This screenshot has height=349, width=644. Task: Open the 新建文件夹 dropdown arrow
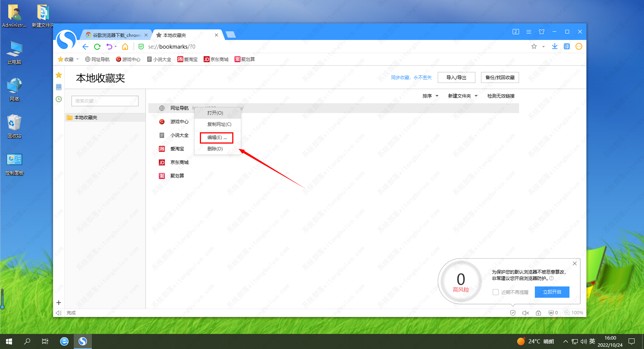click(x=476, y=96)
